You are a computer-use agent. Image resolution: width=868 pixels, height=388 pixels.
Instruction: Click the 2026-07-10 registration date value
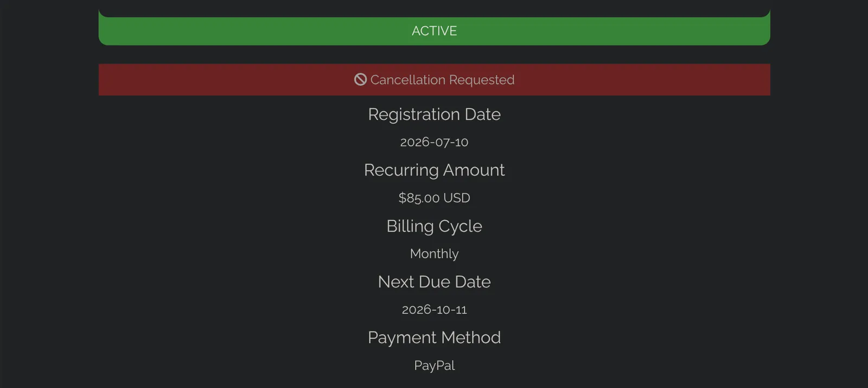434,142
